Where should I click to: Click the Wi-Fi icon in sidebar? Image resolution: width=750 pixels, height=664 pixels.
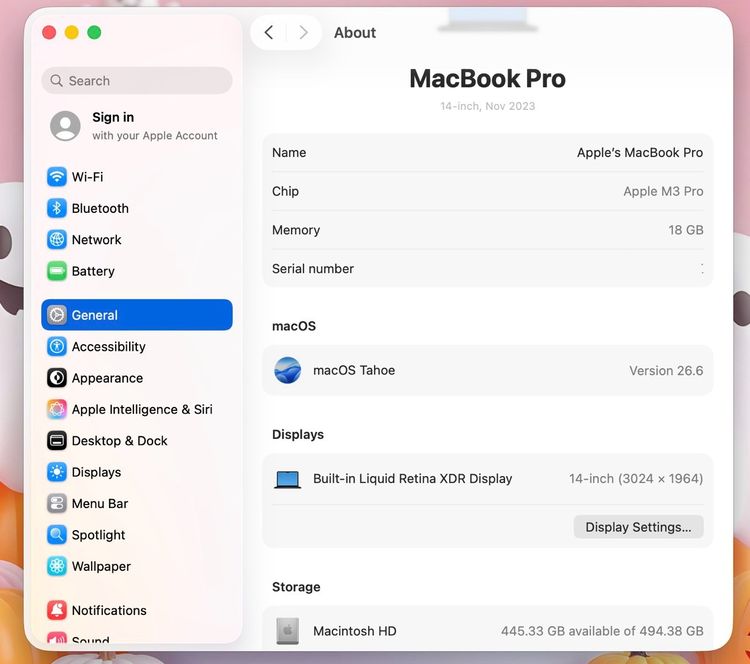pos(56,177)
